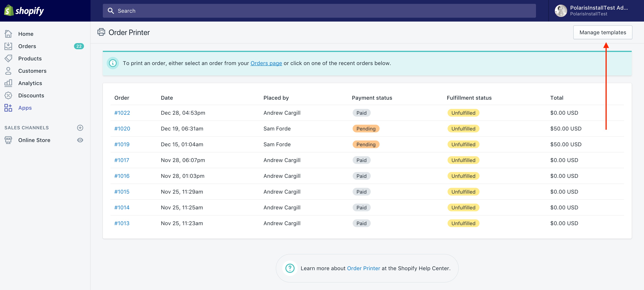Add sales channel with plus icon
644x290 pixels.
(x=80, y=128)
